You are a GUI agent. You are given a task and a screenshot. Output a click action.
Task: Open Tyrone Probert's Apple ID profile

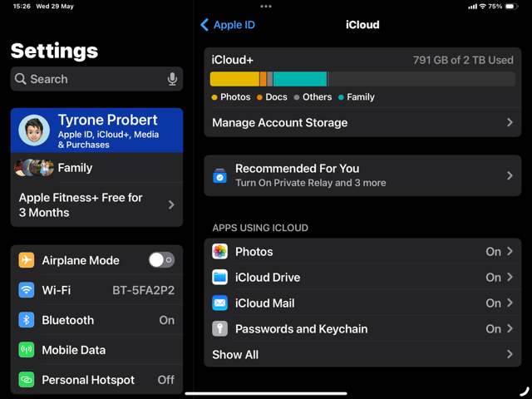[96, 131]
